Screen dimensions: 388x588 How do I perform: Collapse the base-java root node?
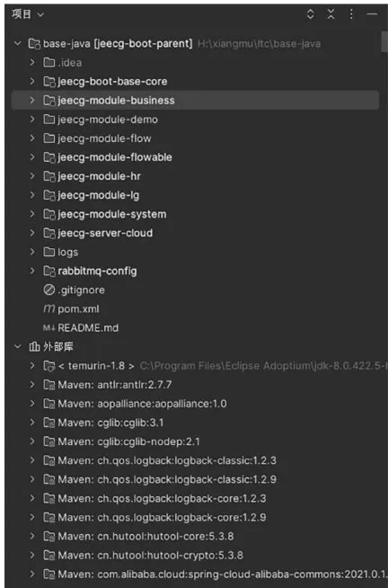[17, 43]
